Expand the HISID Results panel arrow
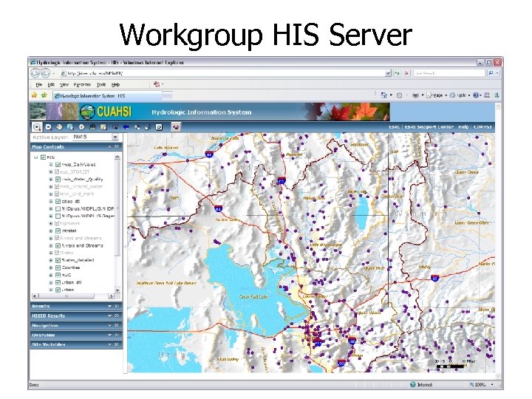The image size is (532, 399). pos(109,316)
